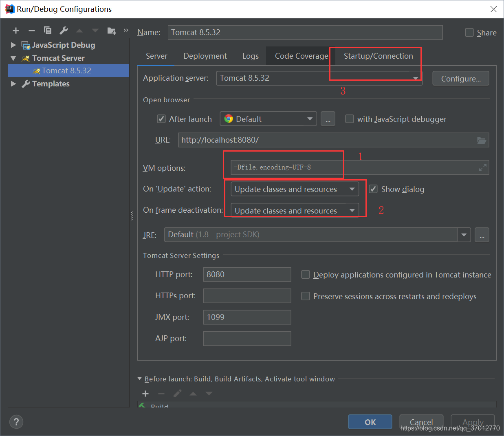504x436 pixels.
Task: Click the URL input field
Action: point(333,140)
